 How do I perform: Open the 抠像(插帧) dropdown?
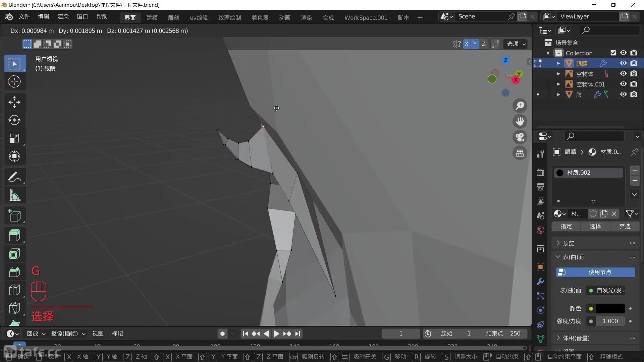click(x=68, y=334)
